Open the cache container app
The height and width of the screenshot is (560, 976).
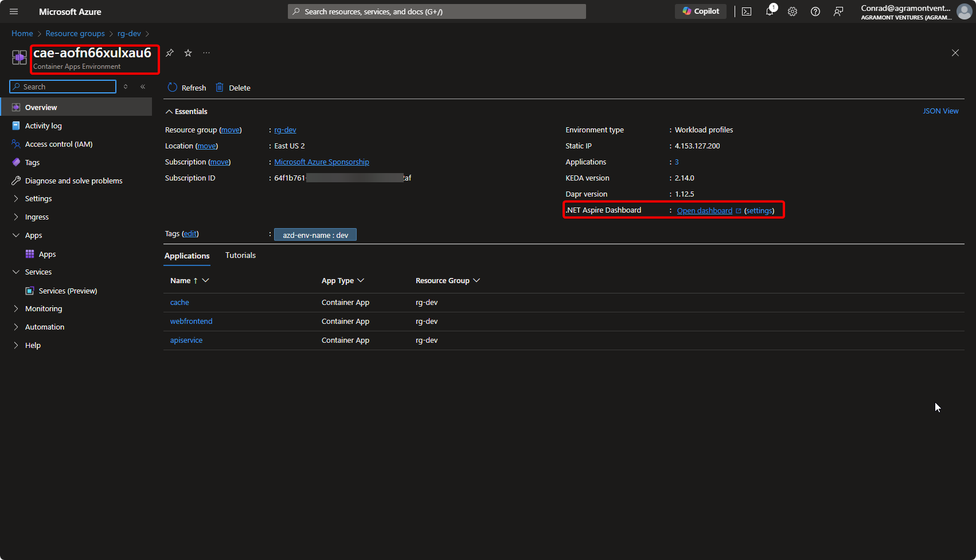tap(179, 302)
